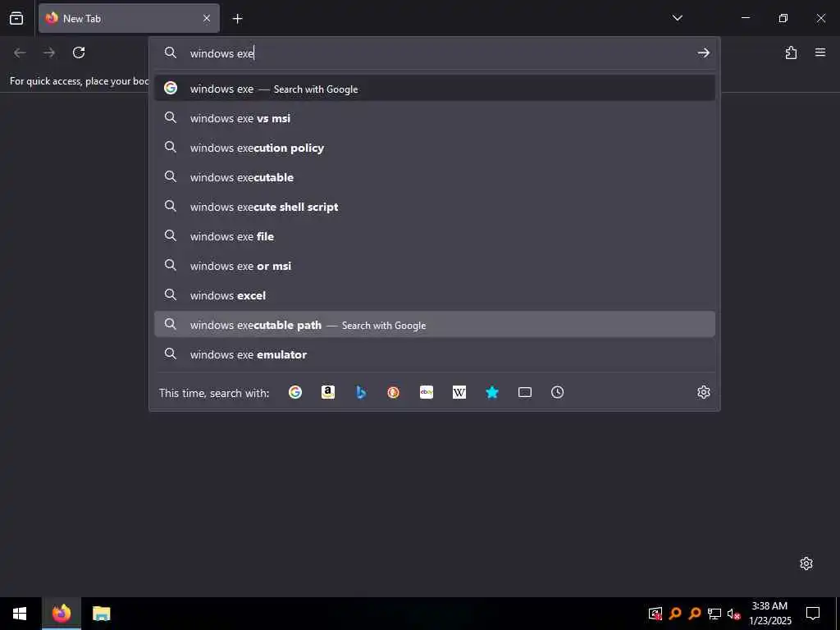Select suggestion 'windows executable path'

coord(435,325)
